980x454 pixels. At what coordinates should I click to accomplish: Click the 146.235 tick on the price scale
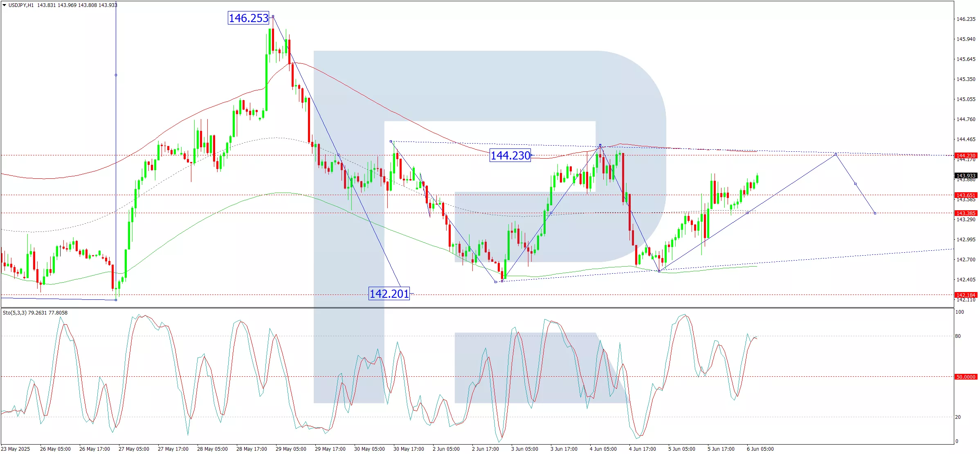[x=966, y=19]
